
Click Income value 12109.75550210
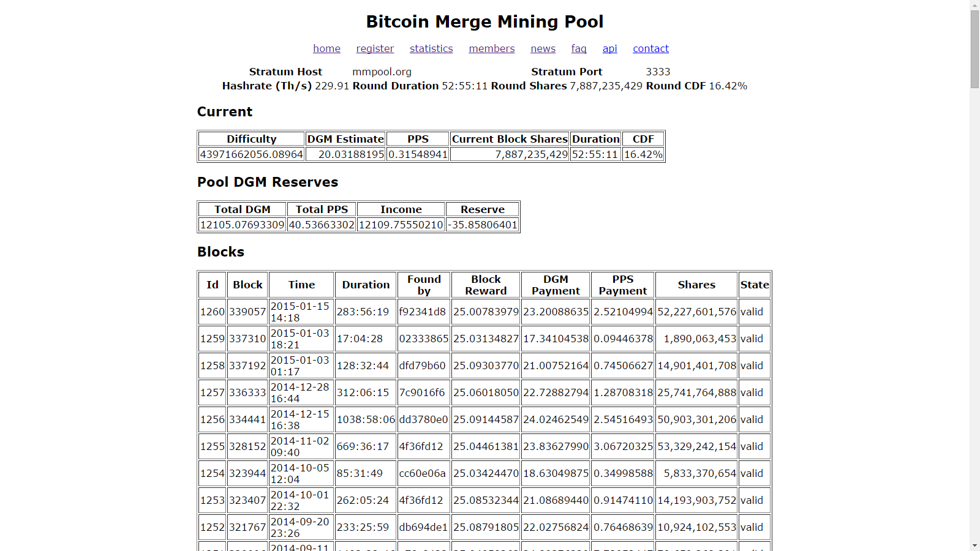pyautogui.click(x=401, y=225)
